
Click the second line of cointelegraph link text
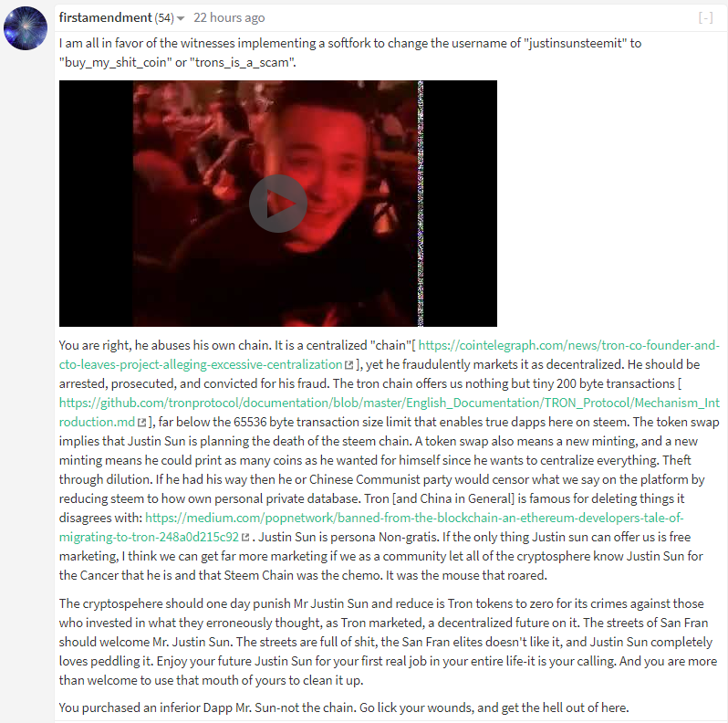pyautogui.click(x=201, y=364)
